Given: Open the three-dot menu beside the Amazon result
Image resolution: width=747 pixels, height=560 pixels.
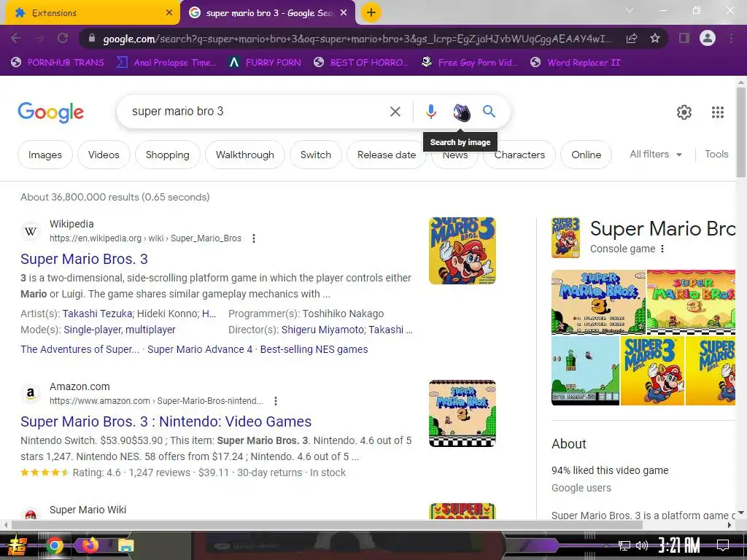Looking at the screenshot, I should click(x=275, y=401).
